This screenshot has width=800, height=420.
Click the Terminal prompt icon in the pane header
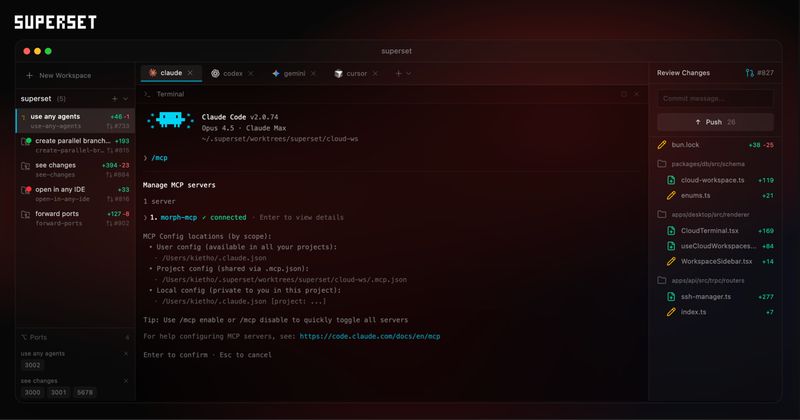pyautogui.click(x=147, y=94)
